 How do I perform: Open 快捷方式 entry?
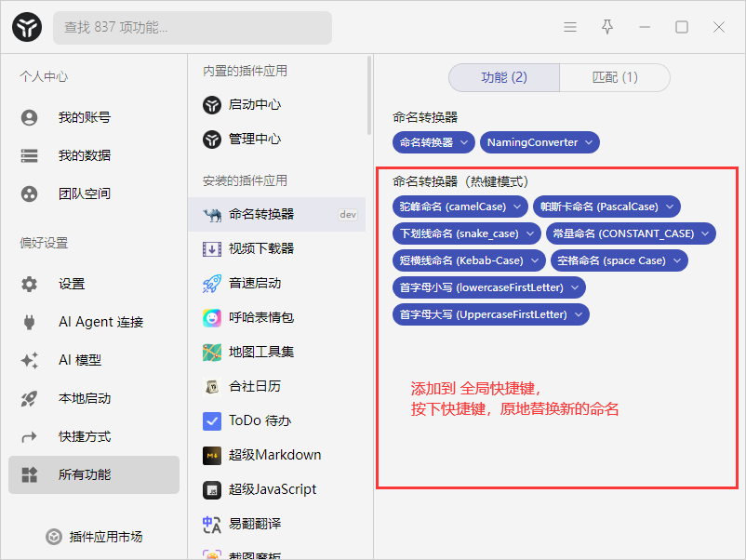(94, 436)
